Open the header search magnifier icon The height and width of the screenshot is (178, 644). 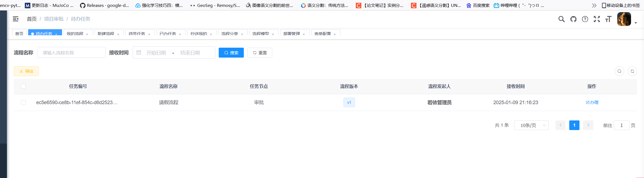tap(561, 19)
